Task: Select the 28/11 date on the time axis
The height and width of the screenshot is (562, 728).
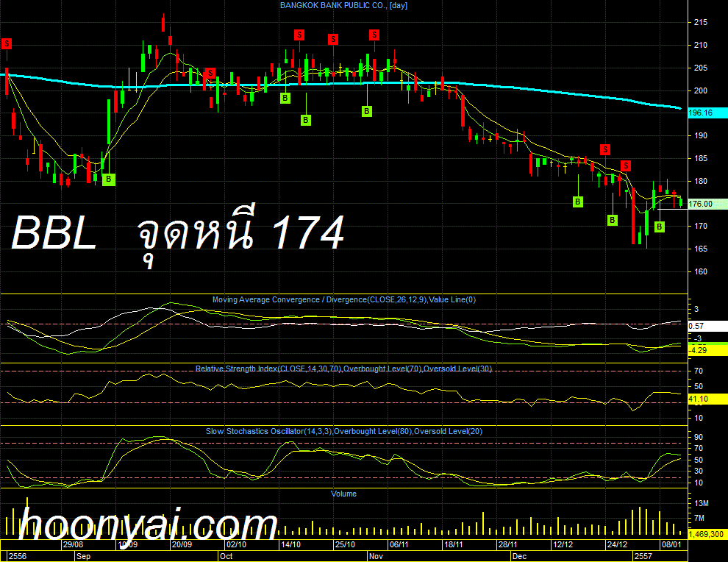Action: tap(507, 544)
